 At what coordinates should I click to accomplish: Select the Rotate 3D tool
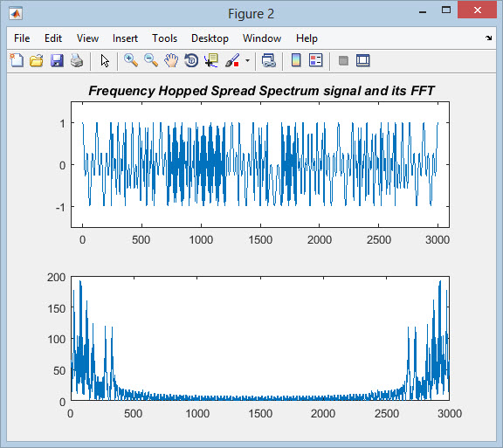pyautogui.click(x=191, y=60)
